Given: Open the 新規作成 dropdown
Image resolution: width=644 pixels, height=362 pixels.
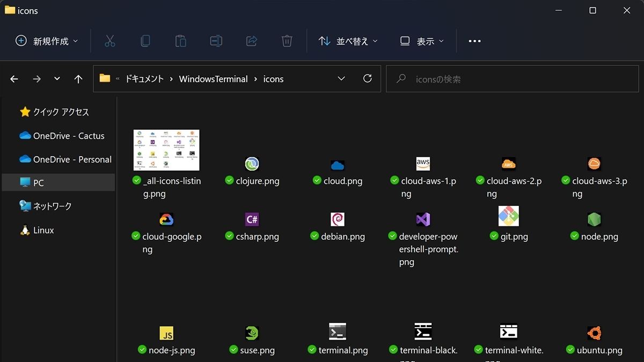Looking at the screenshot, I should click(47, 41).
